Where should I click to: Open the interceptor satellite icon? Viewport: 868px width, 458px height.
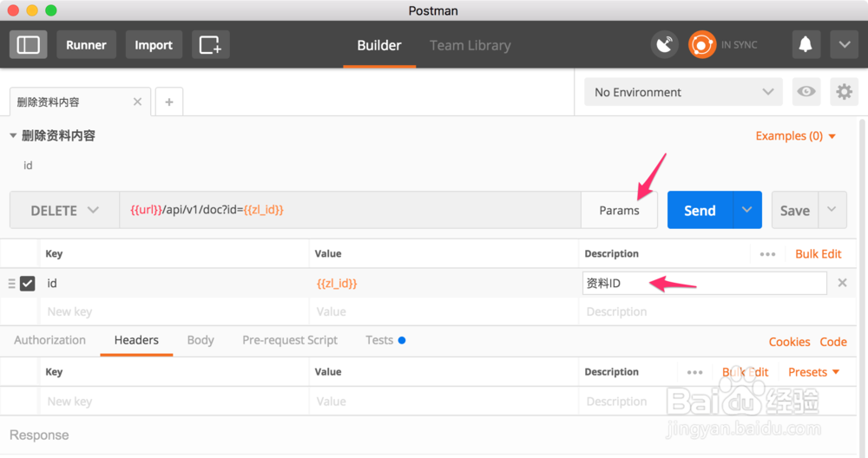tap(665, 45)
